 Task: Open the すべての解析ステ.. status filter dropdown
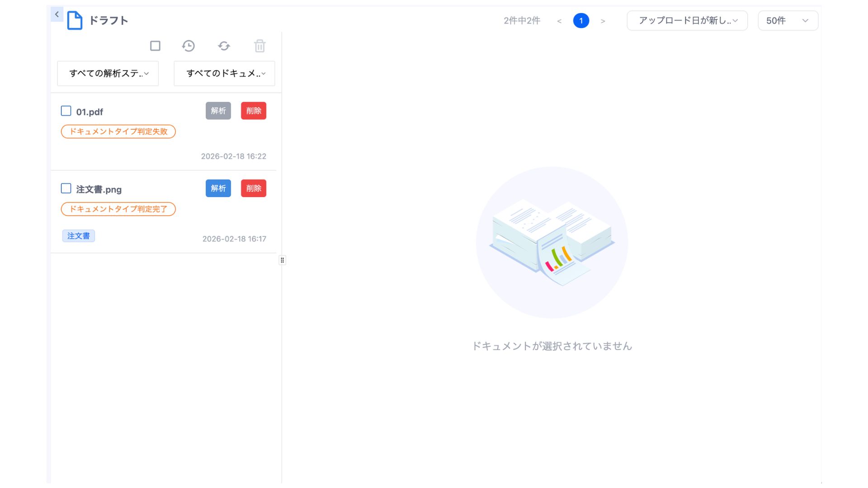pos(108,73)
